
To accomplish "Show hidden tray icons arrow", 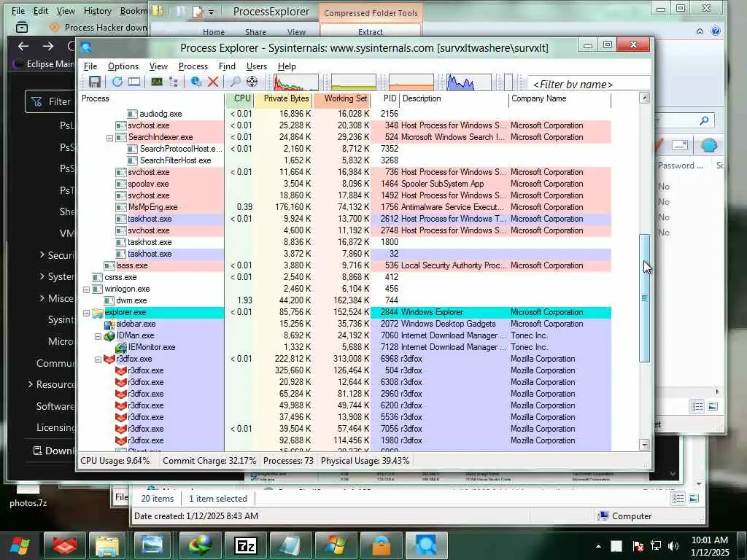I will click(598, 546).
